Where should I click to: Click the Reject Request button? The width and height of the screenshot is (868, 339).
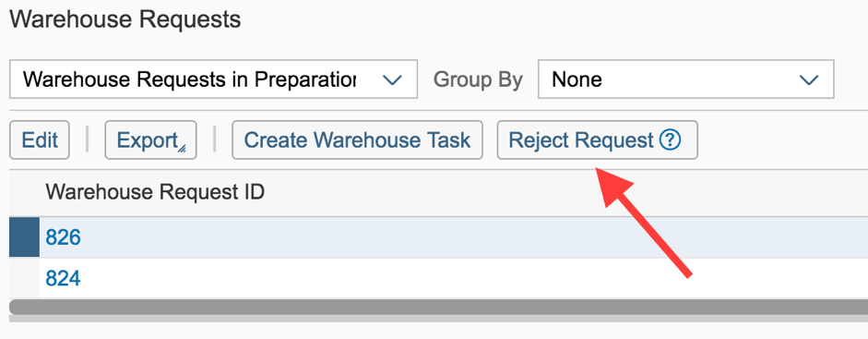coord(598,140)
